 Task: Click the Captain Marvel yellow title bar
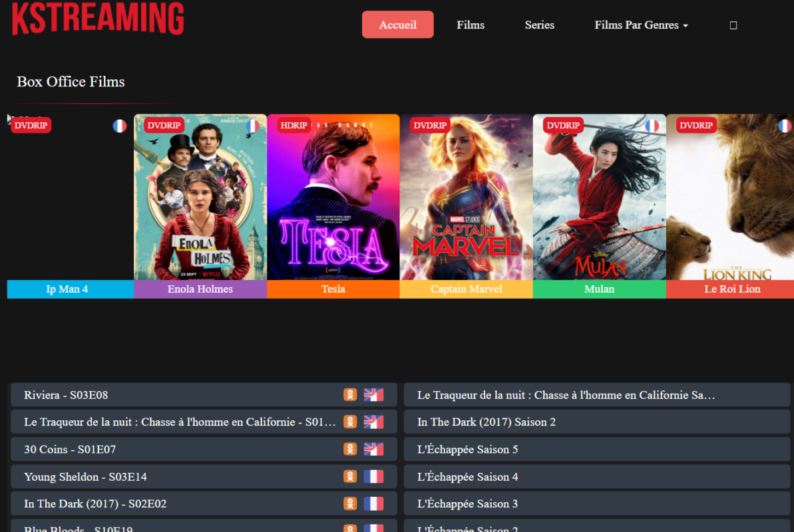(467, 289)
